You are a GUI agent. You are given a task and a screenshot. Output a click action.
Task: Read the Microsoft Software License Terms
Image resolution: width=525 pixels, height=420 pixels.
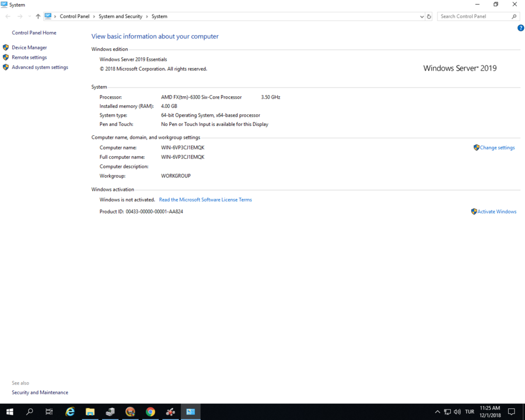pos(205,199)
